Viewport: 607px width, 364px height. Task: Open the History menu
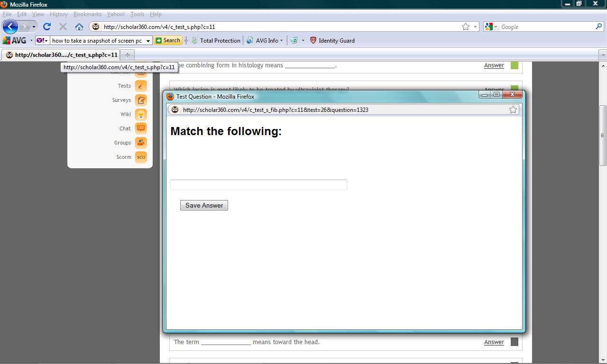pyautogui.click(x=58, y=14)
